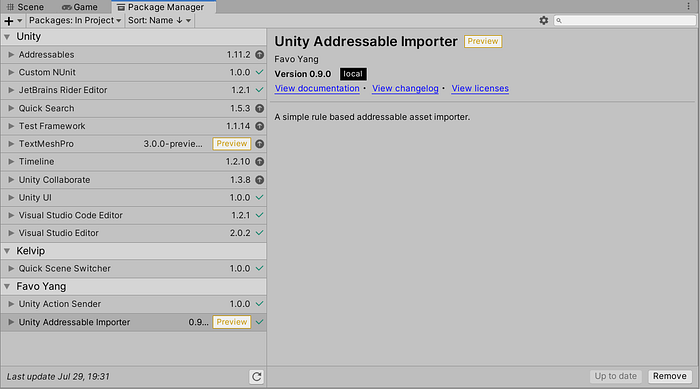Image resolution: width=700 pixels, height=389 pixels.
Task: Collapse the Unity package group
Action: tap(7, 37)
